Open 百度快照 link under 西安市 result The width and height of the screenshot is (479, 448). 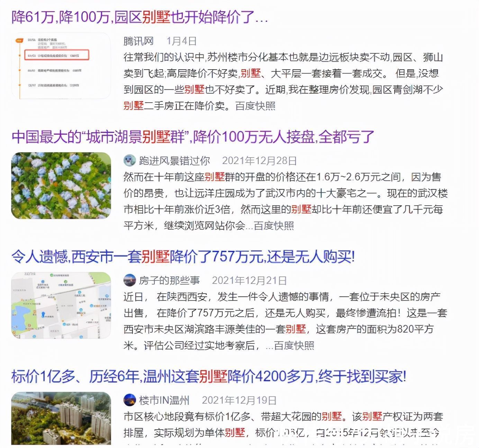(x=294, y=346)
